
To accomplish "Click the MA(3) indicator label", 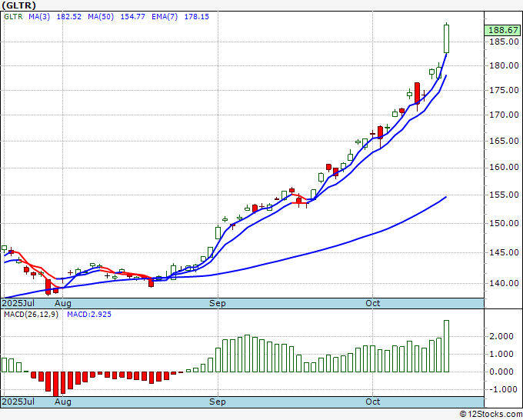I will click(x=39, y=17).
